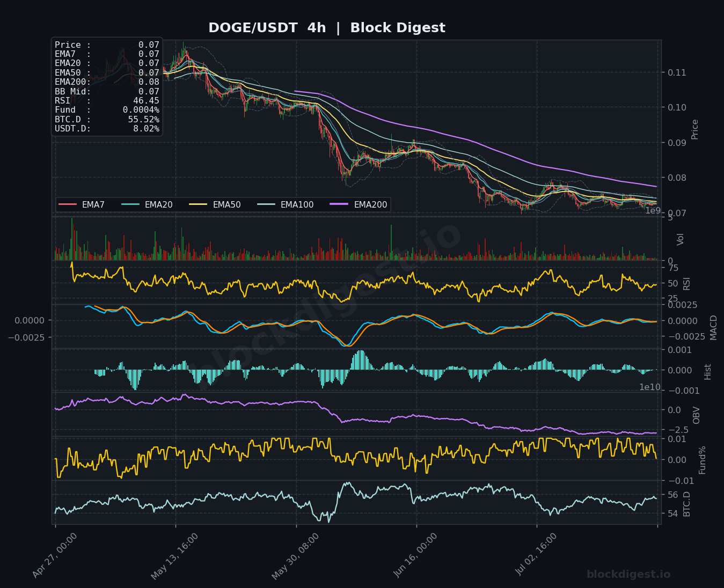
Task: Click the 0.11 price axis tick
Action: click(677, 72)
